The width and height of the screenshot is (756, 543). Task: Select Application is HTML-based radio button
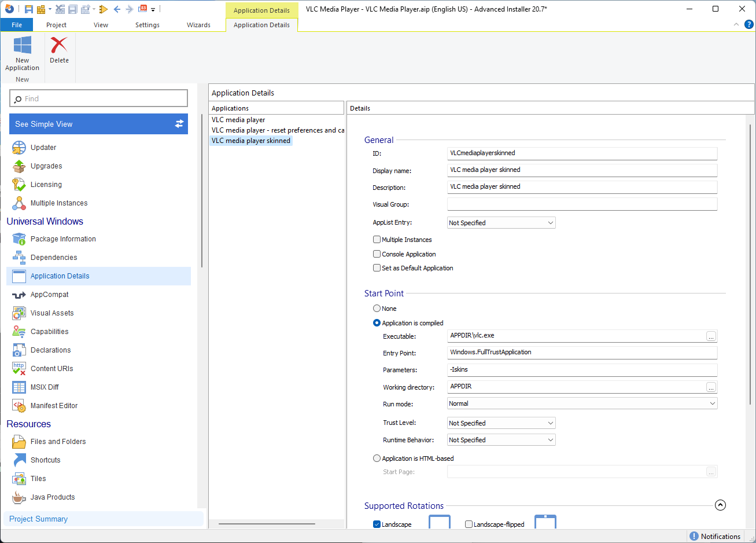click(x=377, y=458)
